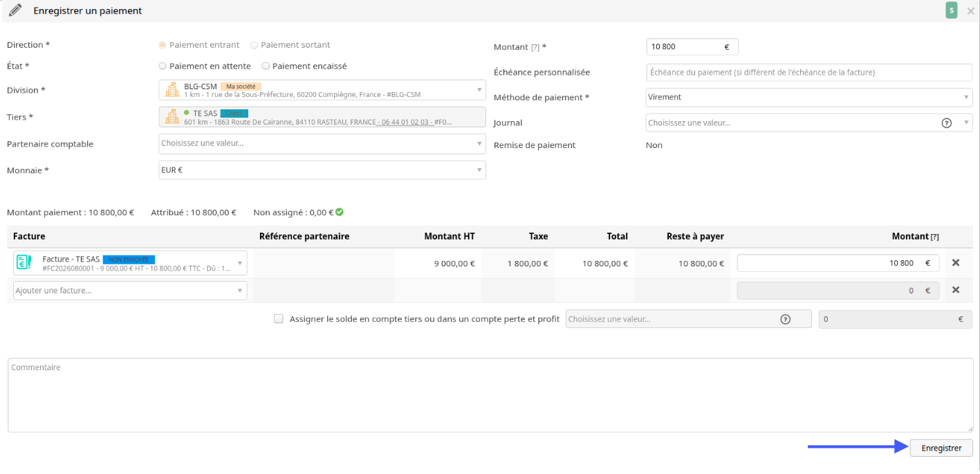Select Paiement entrant radio button

click(x=163, y=45)
